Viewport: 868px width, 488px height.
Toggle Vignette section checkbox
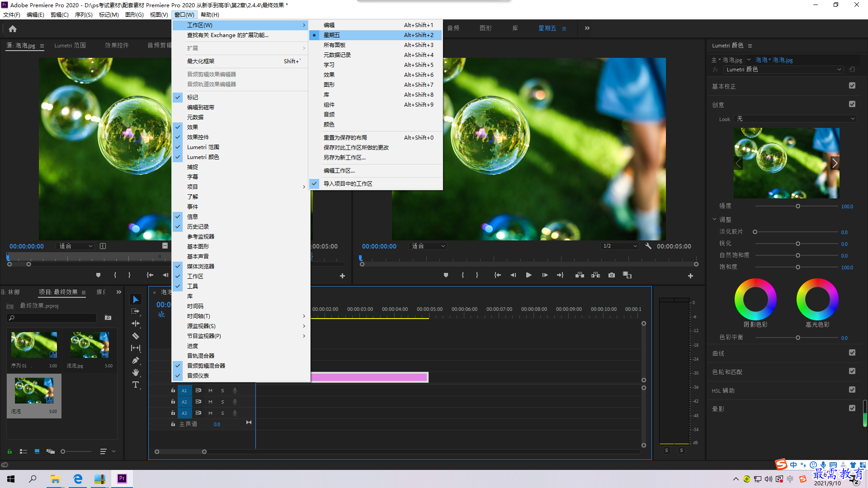[x=852, y=408]
